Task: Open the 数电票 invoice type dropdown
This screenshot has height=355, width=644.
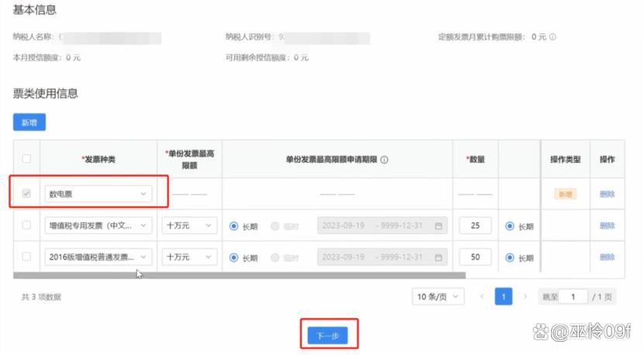Action: 98,194
